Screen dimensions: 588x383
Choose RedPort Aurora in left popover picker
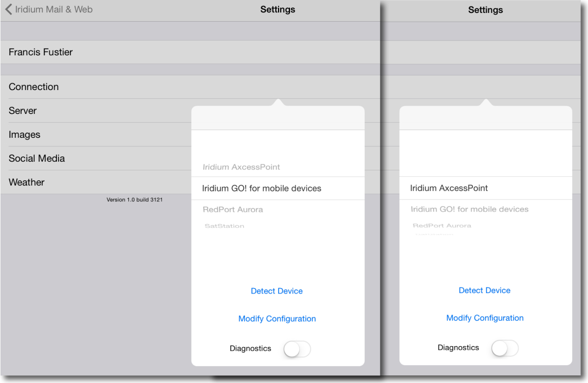[233, 209]
